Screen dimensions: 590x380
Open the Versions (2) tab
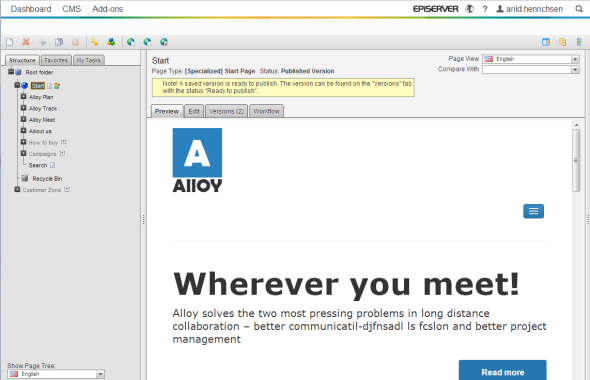click(227, 111)
